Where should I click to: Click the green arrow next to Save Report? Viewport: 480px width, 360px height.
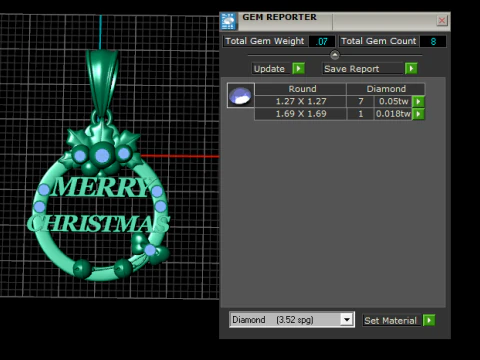[x=411, y=69]
